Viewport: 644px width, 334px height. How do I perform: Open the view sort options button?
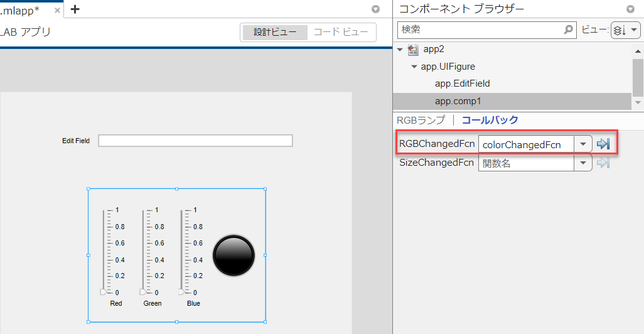(x=625, y=30)
